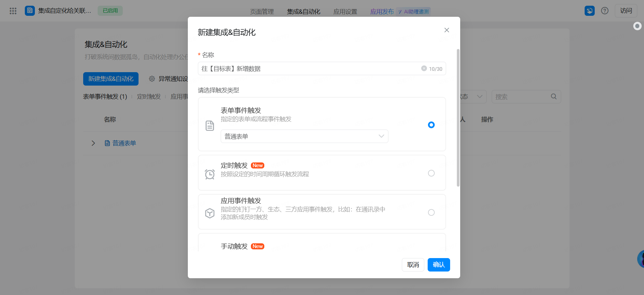Focus the 名称 input field
644x295 pixels.
click(x=322, y=68)
